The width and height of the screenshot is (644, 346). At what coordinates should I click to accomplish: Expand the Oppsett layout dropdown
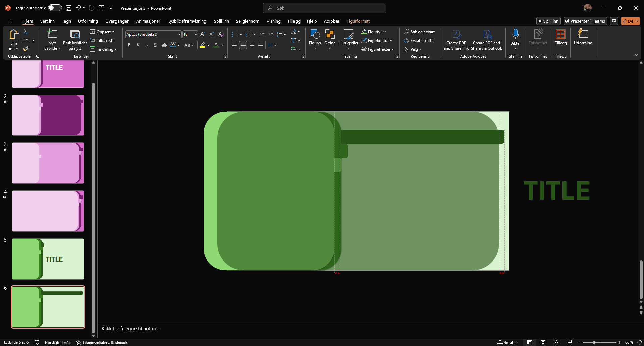click(103, 32)
